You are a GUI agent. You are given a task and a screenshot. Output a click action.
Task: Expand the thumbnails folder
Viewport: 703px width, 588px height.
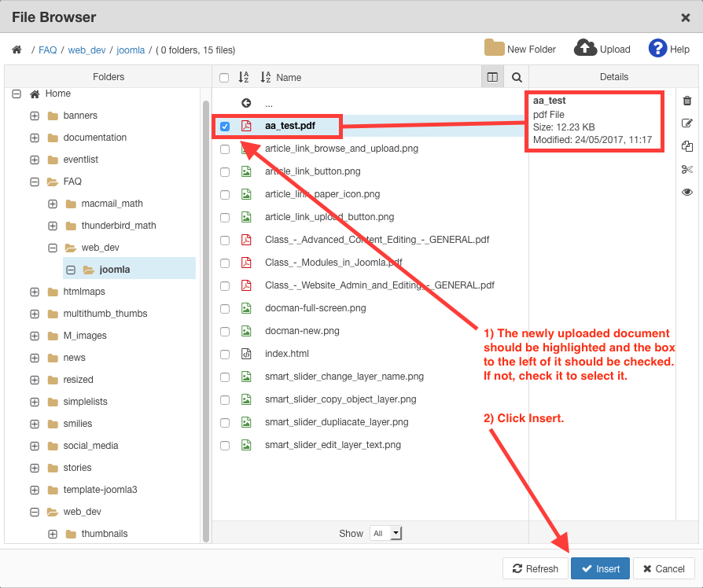click(x=53, y=534)
